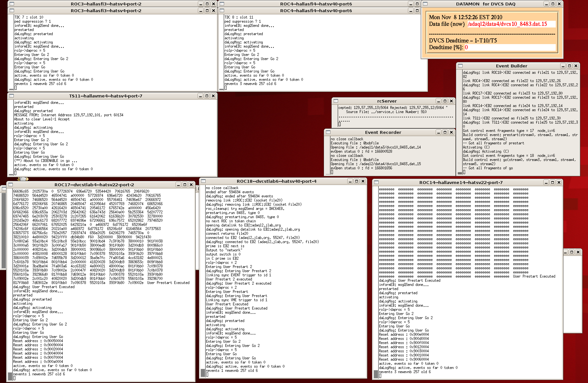Minimize the rcServer window
The height and width of the screenshot is (383, 588).
(439, 101)
